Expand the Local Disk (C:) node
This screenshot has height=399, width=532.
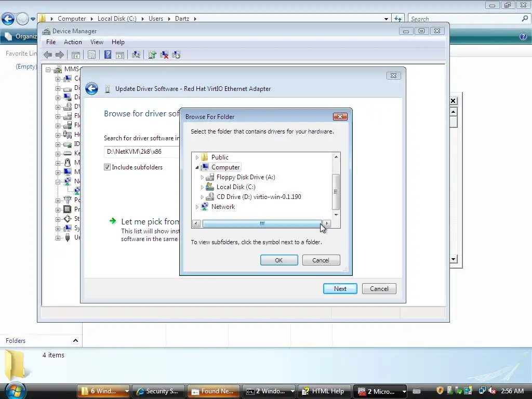point(202,187)
